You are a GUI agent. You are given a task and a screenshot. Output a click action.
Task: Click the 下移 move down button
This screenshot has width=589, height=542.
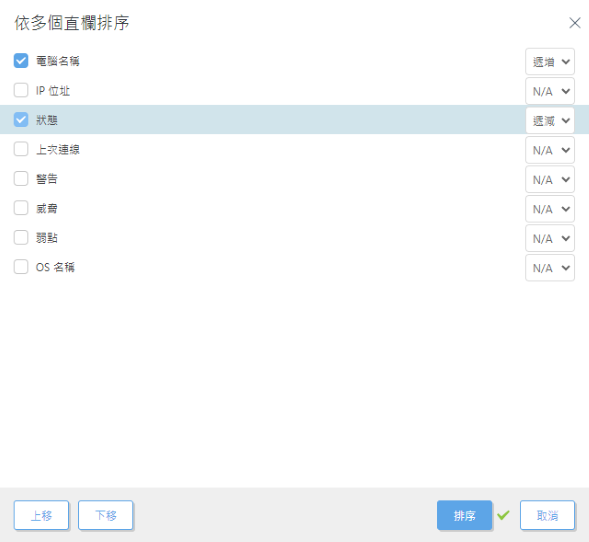[x=106, y=515]
